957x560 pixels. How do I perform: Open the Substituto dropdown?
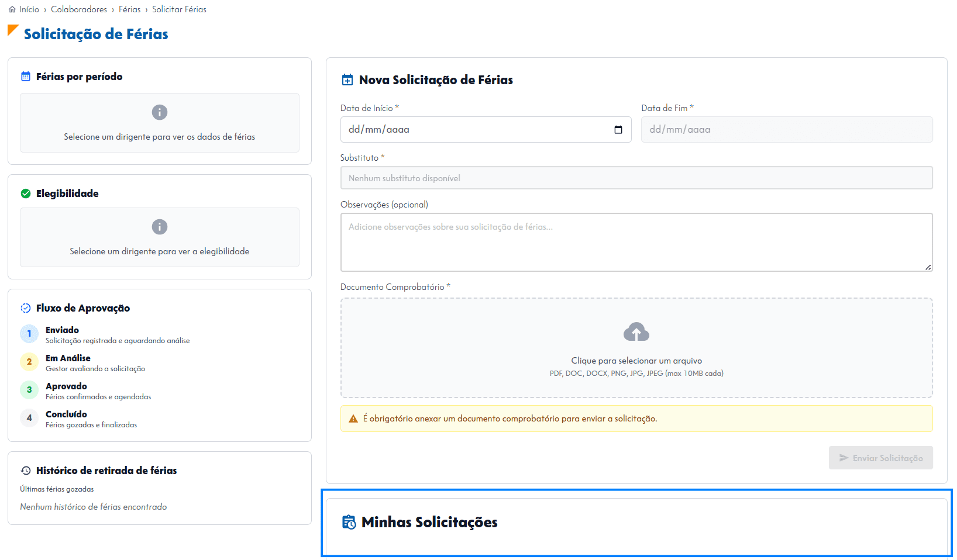636,178
